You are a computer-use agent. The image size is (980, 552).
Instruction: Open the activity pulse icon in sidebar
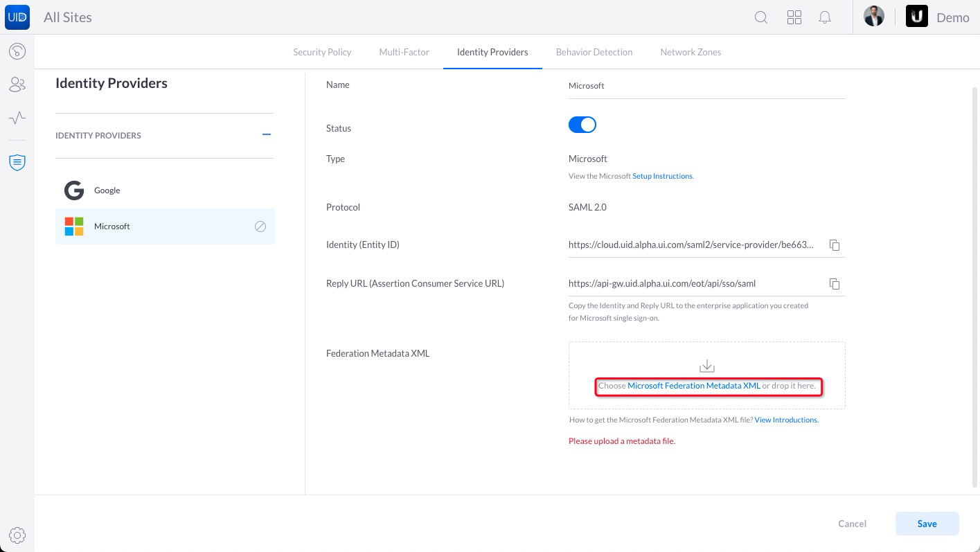click(17, 118)
